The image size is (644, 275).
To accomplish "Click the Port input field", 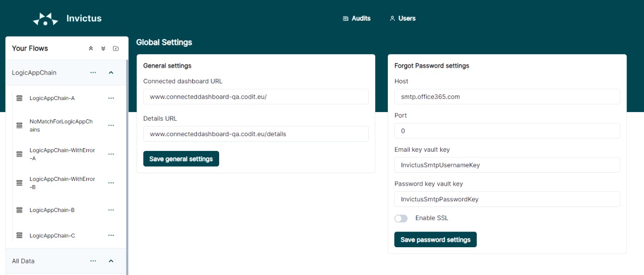I will (x=507, y=131).
